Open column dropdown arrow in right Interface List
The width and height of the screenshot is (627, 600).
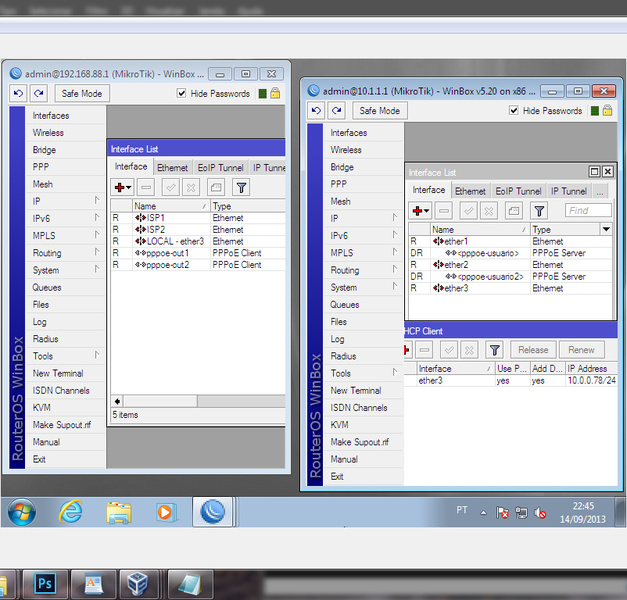point(606,229)
